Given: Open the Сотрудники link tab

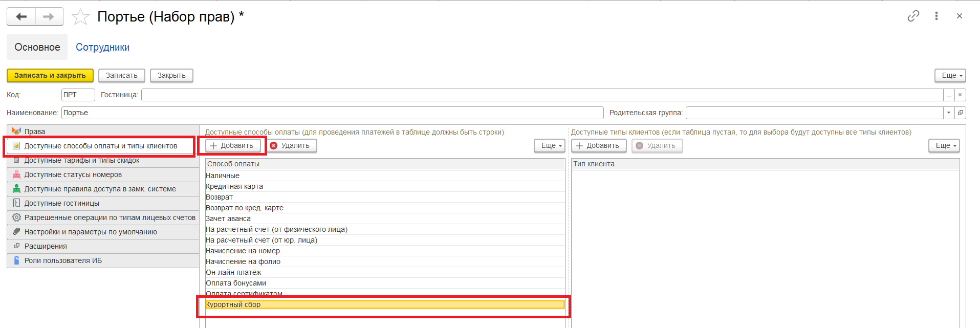Looking at the screenshot, I should pyautogui.click(x=102, y=47).
